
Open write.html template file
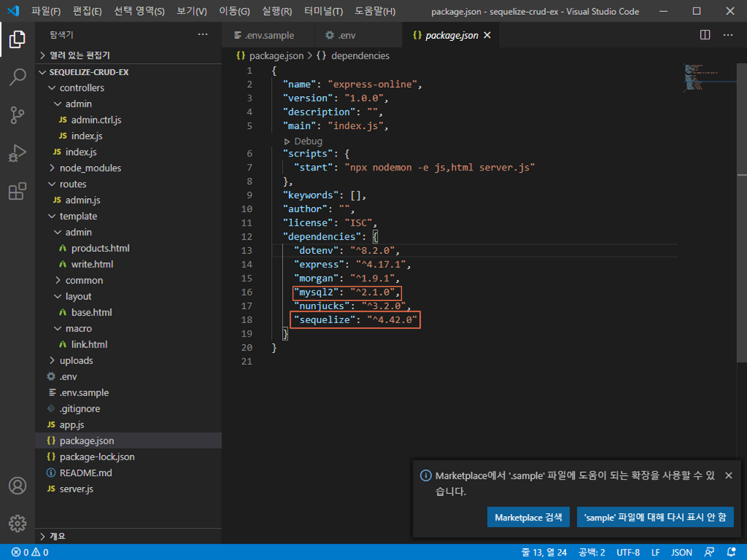point(92,264)
